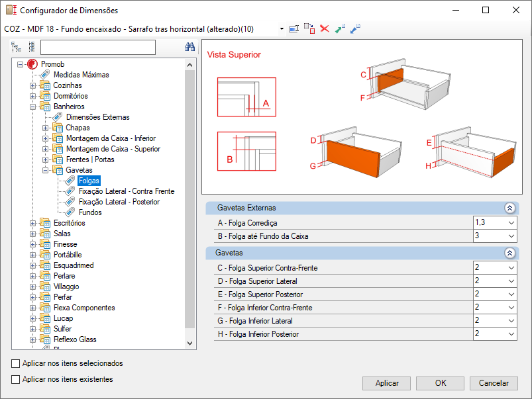Viewport: 532px width, 399px height.
Task: Click the green arrow import icon
Action: pyautogui.click(x=340, y=29)
